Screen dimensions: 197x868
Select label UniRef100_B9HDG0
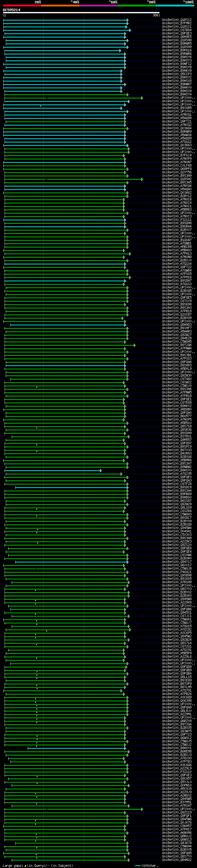point(177,497)
